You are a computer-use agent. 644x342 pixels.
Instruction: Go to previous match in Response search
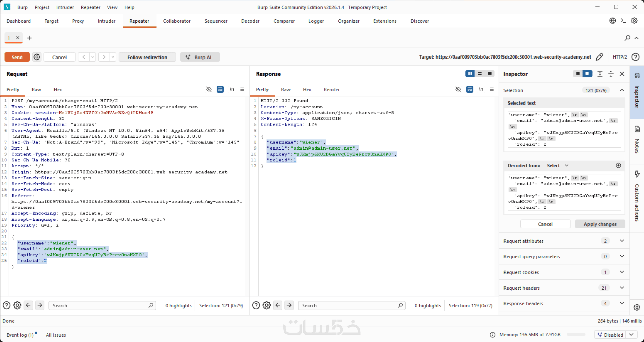pyautogui.click(x=278, y=305)
